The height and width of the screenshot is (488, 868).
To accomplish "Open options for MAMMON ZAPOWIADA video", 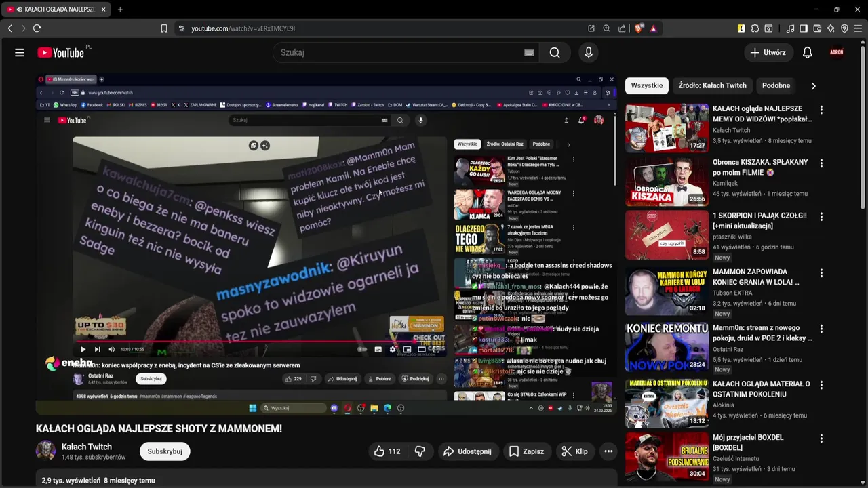I will pyautogui.click(x=821, y=273).
